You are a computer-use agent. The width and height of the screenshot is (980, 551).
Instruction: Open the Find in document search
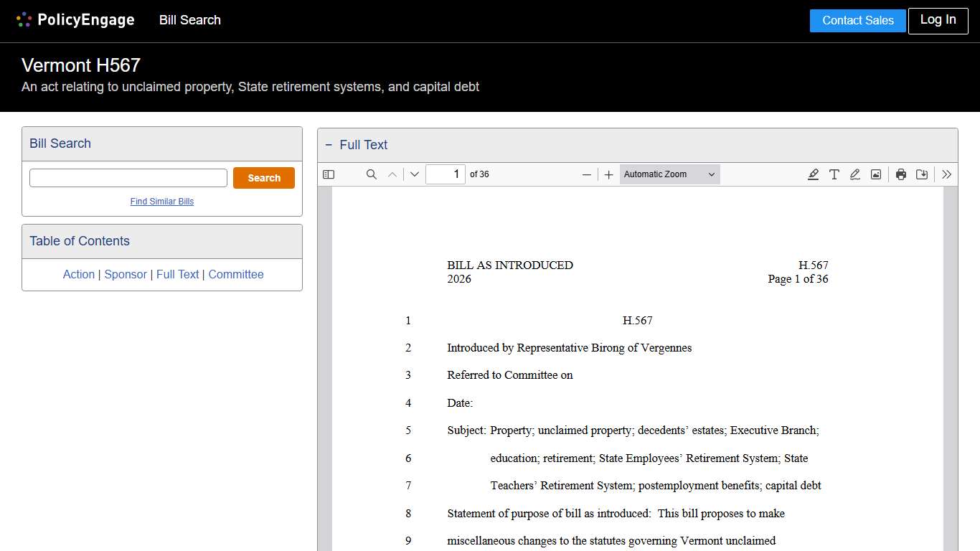click(371, 174)
